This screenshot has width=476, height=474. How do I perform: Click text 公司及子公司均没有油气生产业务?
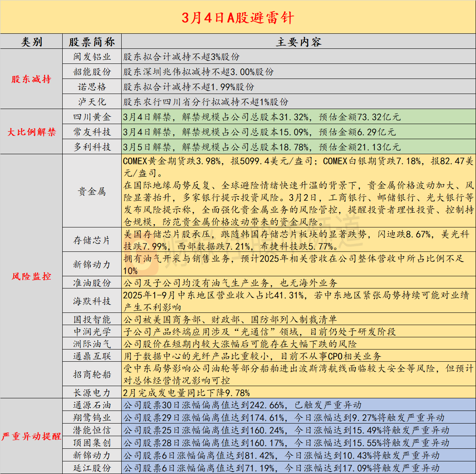pyautogui.click(x=230, y=283)
